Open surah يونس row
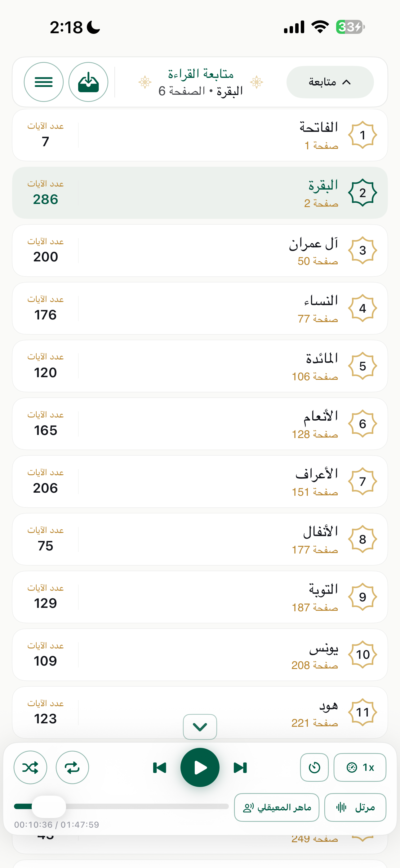The height and width of the screenshot is (868, 400). pos(200,654)
